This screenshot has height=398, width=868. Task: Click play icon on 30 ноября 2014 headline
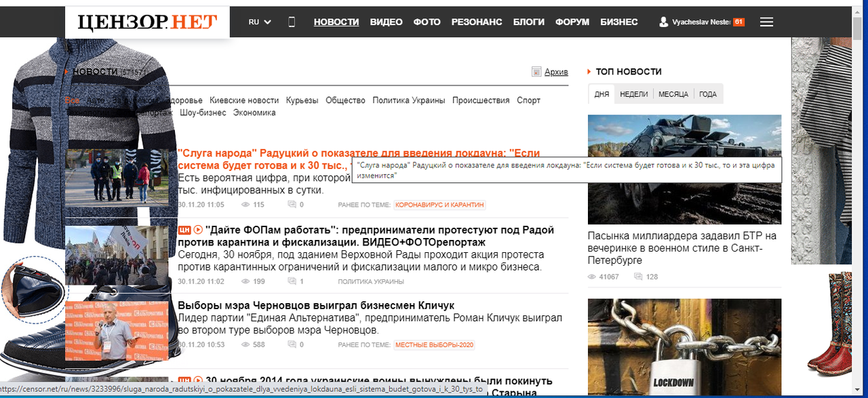198,381
